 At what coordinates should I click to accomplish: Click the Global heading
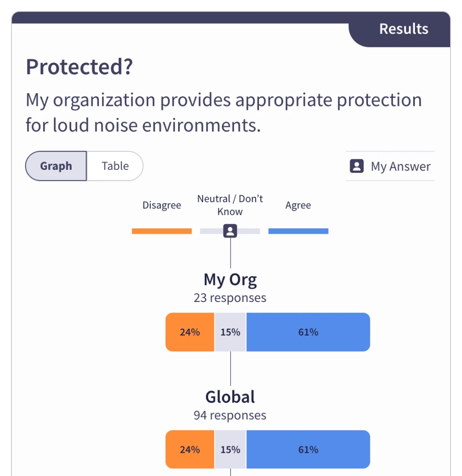click(x=230, y=397)
